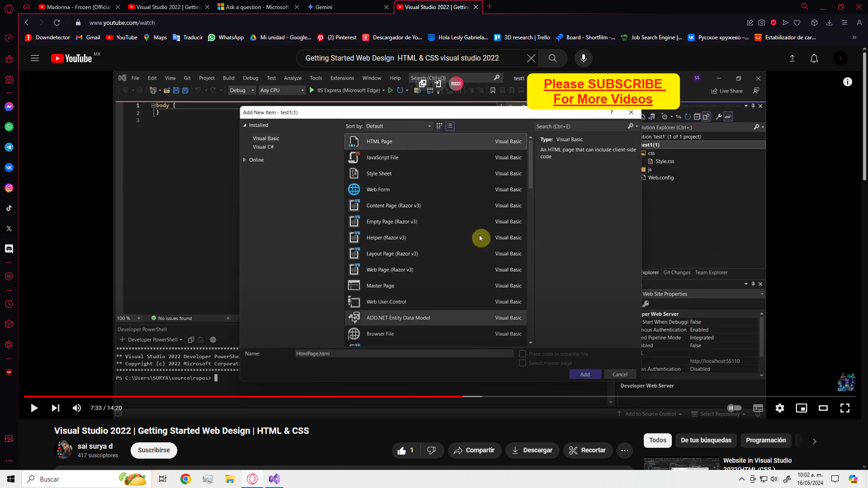Open Telegram in Opera sidebar
Image resolution: width=868 pixels, height=488 pixels.
[9, 147]
